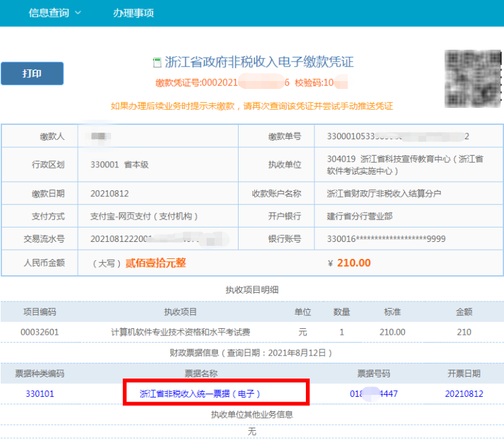Click the green document icon beside the title
The width and height of the screenshot is (504, 442).
click(x=156, y=63)
